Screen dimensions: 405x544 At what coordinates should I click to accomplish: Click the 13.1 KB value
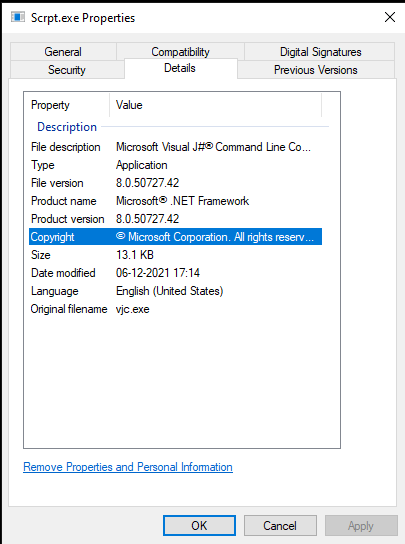pyautogui.click(x=135, y=255)
